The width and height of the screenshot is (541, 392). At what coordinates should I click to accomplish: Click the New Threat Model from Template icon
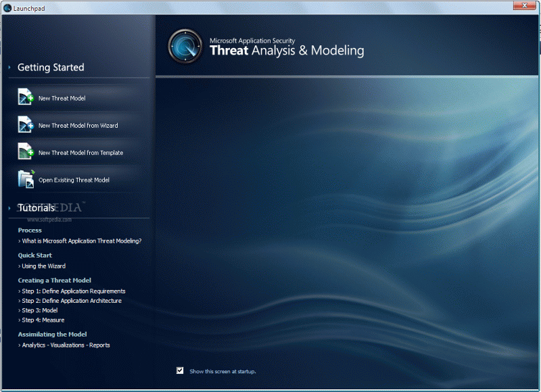pyautogui.click(x=26, y=151)
